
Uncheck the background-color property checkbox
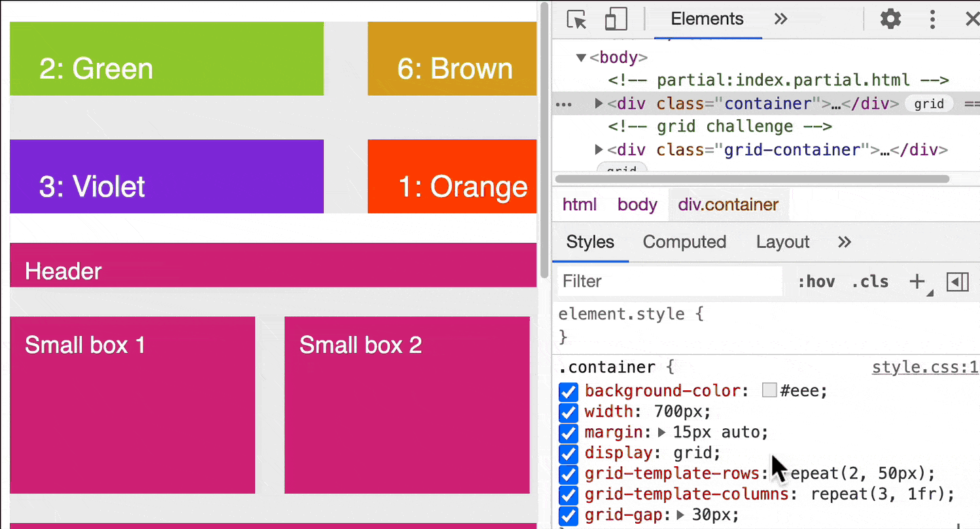[569, 392]
